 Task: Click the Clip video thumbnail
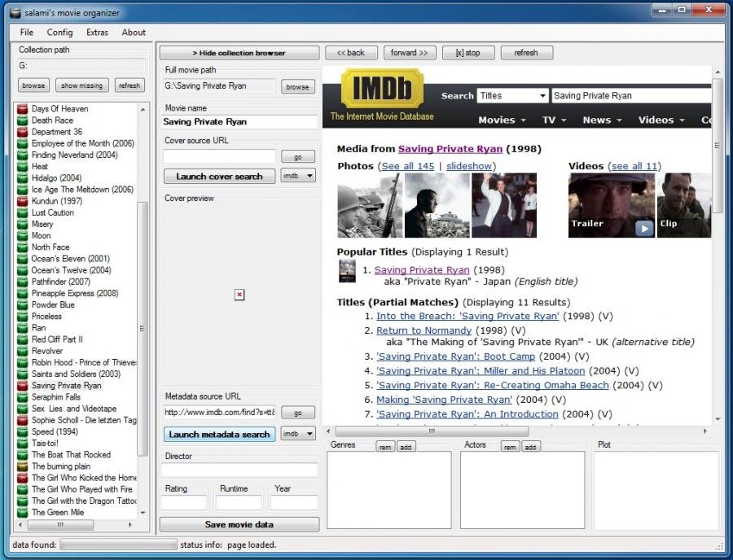[x=684, y=205]
